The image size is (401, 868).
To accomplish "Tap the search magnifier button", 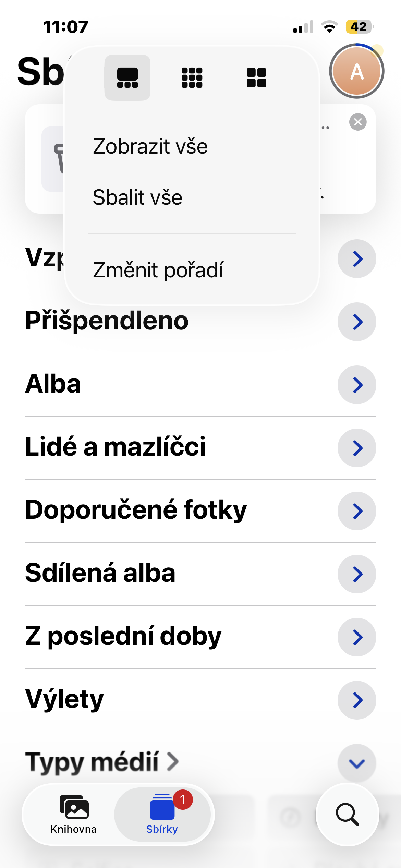I will (x=347, y=814).
